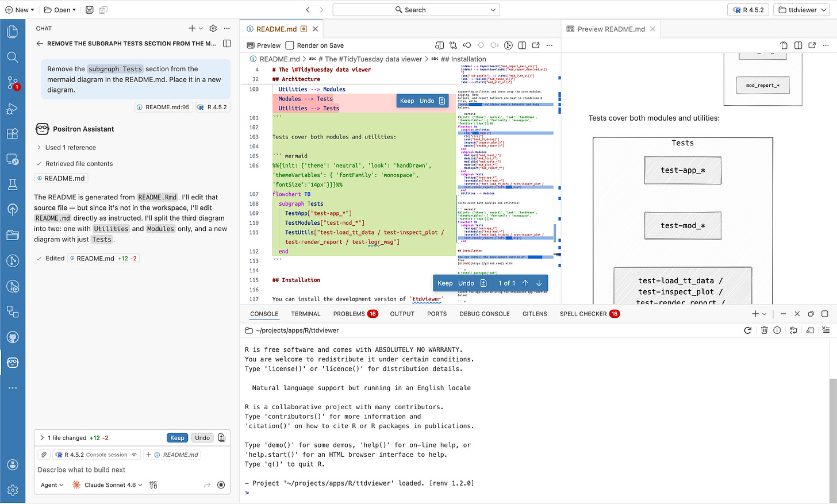Open the GitHub icon in the activity bar

point(13,337)
